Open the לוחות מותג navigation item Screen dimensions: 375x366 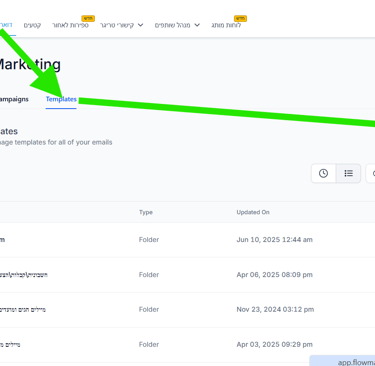pyautogui.click(x=226, y=25)
